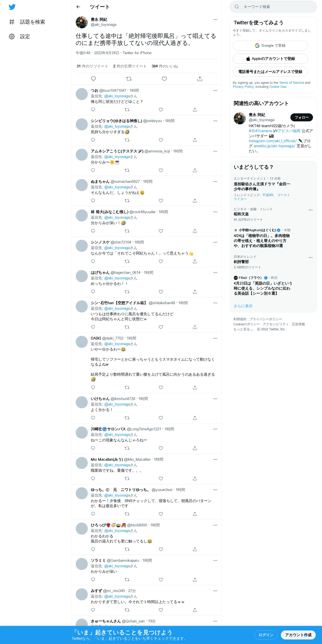Open more options on main tweet

[215, 20]
